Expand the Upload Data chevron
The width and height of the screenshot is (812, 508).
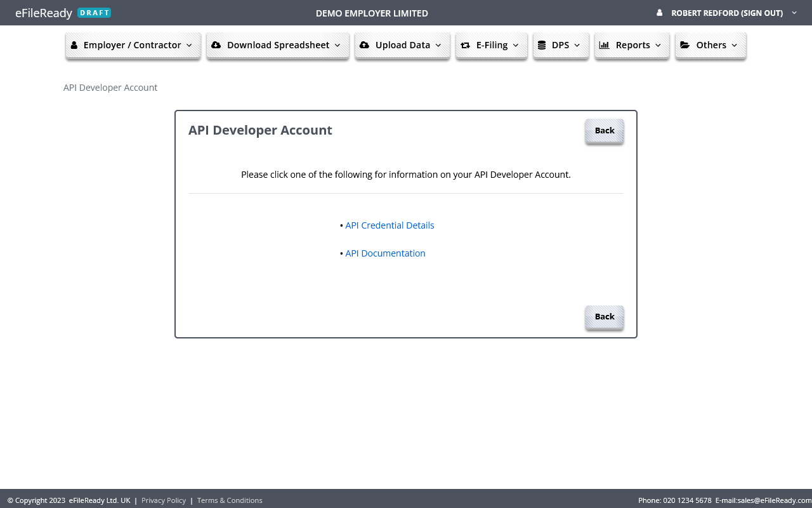tap(438, 46)
